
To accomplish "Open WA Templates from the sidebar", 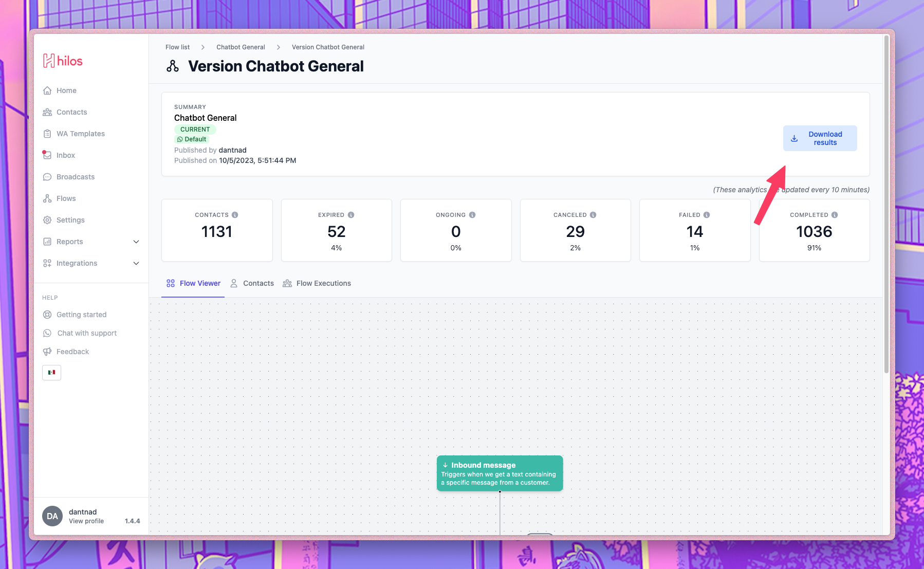I will coord(80,134).
